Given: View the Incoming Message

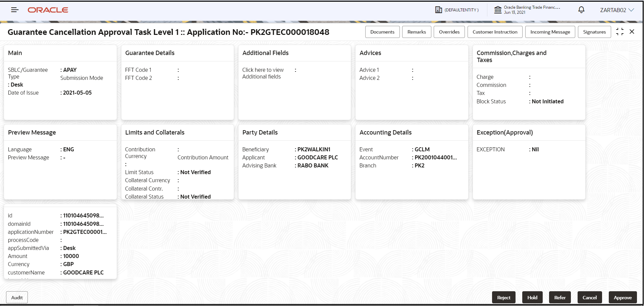Looking at the screenshot, I should pyautogui.click(x=550, y=32).
